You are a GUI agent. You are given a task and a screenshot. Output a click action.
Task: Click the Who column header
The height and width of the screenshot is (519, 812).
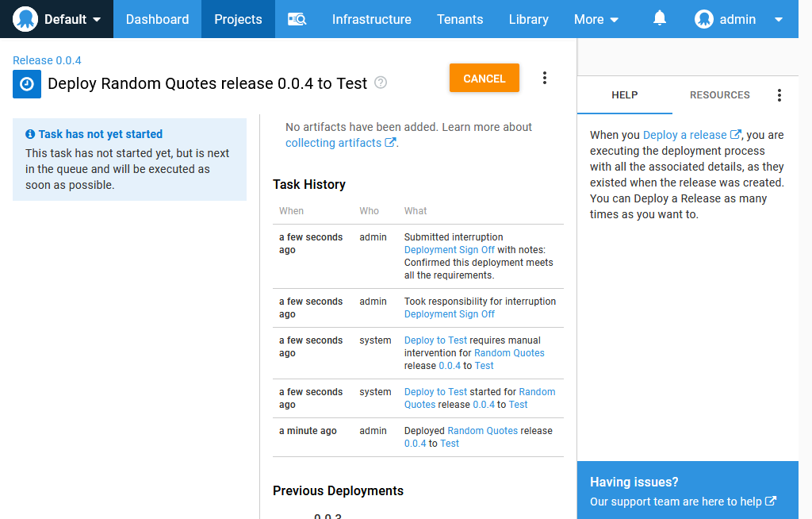tap(370, 211)
